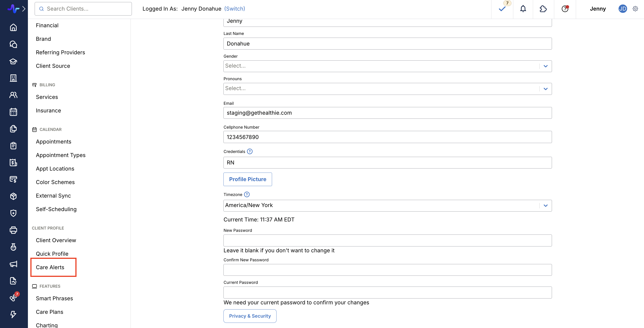
Task: Open the puzzle piece integrations icon
Action: click(x=543, y=9)
